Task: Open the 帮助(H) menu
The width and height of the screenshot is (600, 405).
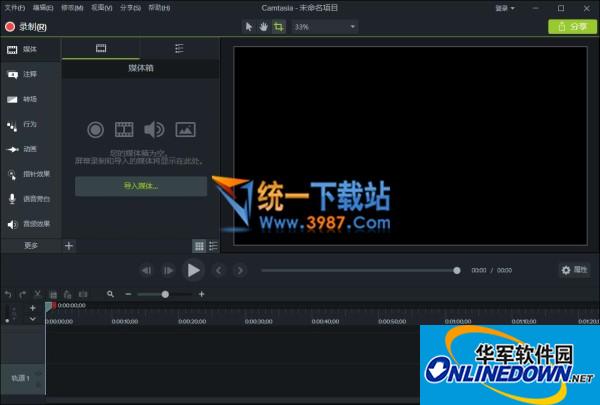Action: [x=159, y=8]
